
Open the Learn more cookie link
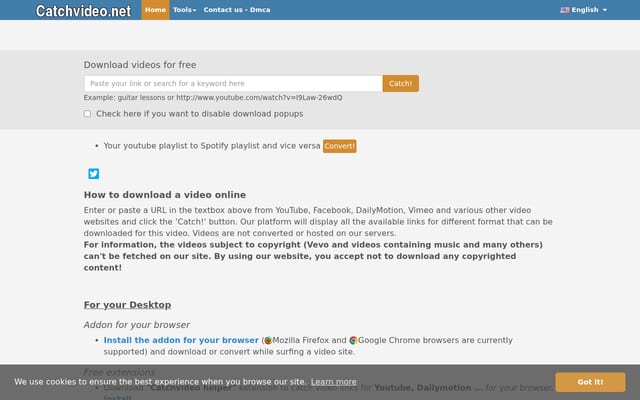(x=333, y=382)
